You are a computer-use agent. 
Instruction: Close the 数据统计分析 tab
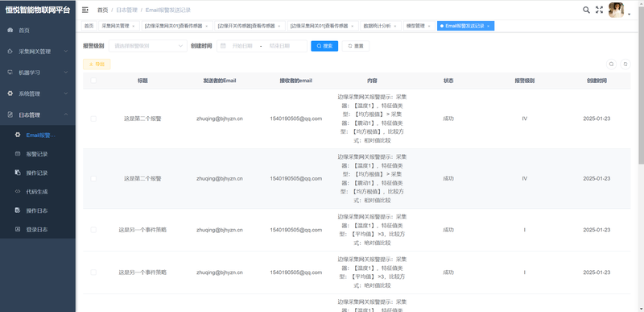point(395,26)
